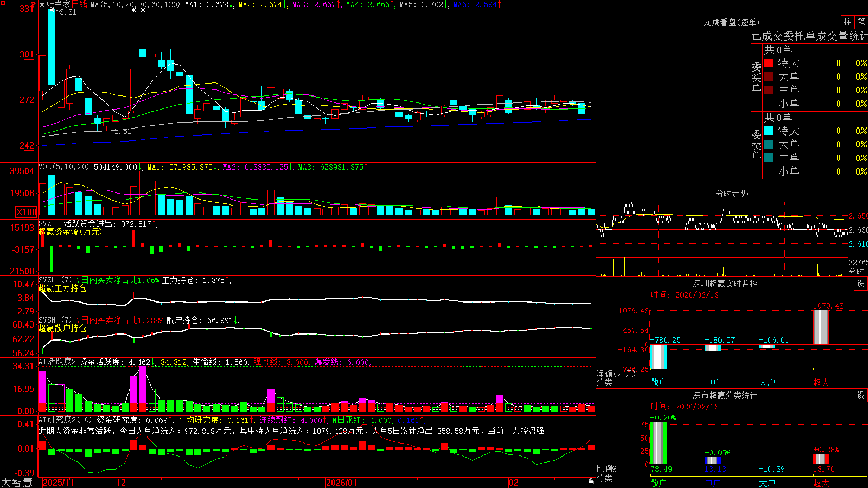This screenshot has height=488, width=868.
Task: Click the SVZL indicator name
Action: [47, 280]
